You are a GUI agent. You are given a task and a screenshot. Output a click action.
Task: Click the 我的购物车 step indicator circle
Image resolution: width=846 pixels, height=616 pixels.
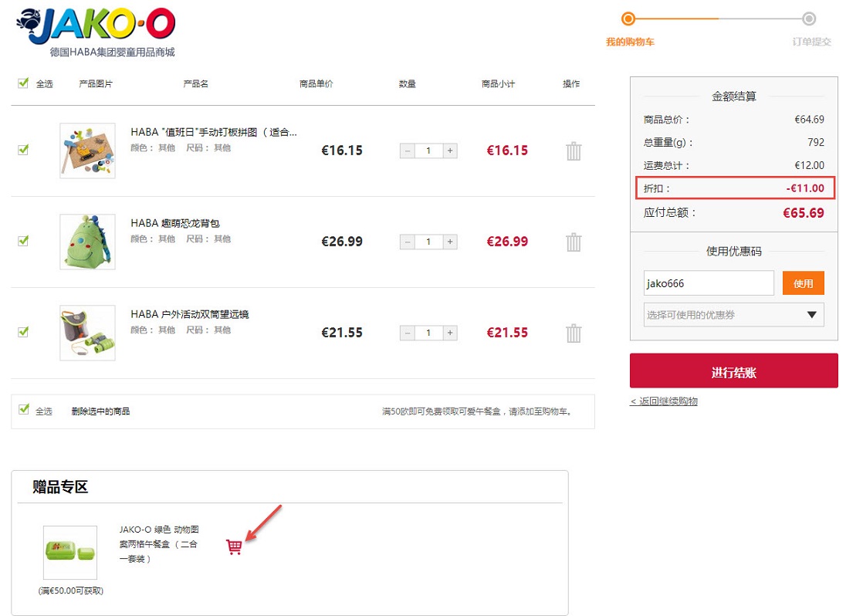[628, 19]
